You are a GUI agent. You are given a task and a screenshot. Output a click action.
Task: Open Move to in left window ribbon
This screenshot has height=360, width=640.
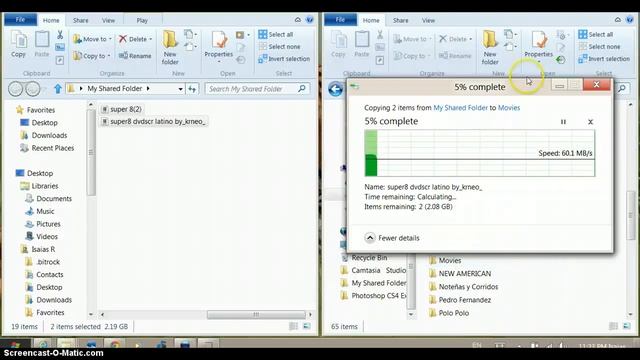92,39
